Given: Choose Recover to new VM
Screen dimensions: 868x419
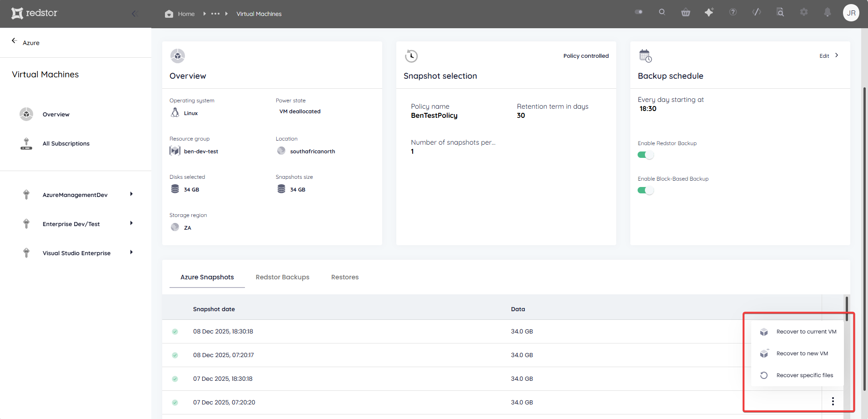Looking at the screenshot, I should coord(798,353).
